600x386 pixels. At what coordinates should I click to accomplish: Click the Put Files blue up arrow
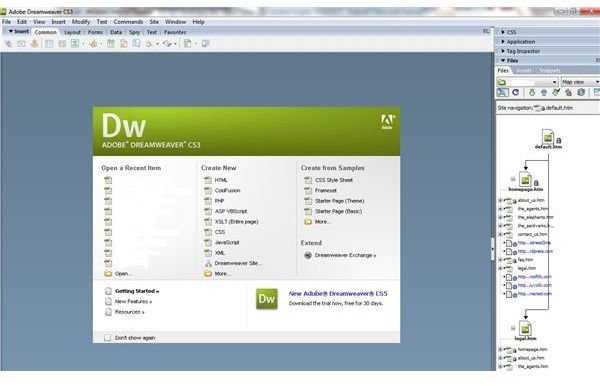click(x=544, y=92)
